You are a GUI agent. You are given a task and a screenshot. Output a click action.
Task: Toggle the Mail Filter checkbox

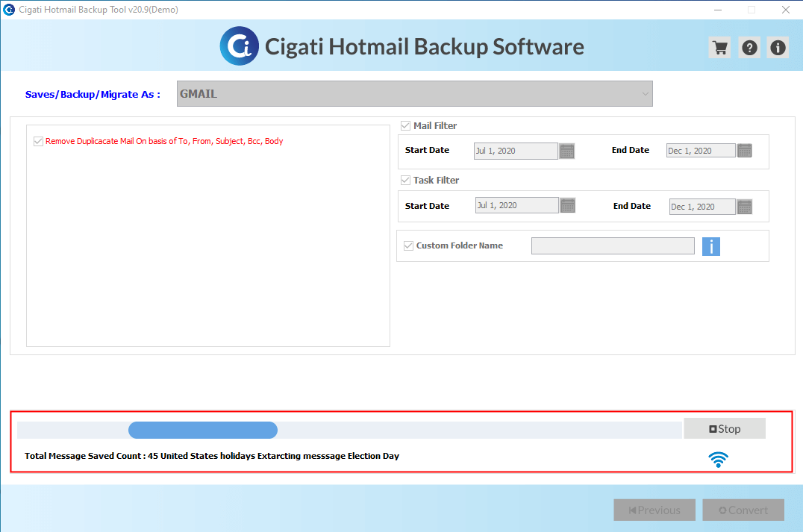pos(405,125)
